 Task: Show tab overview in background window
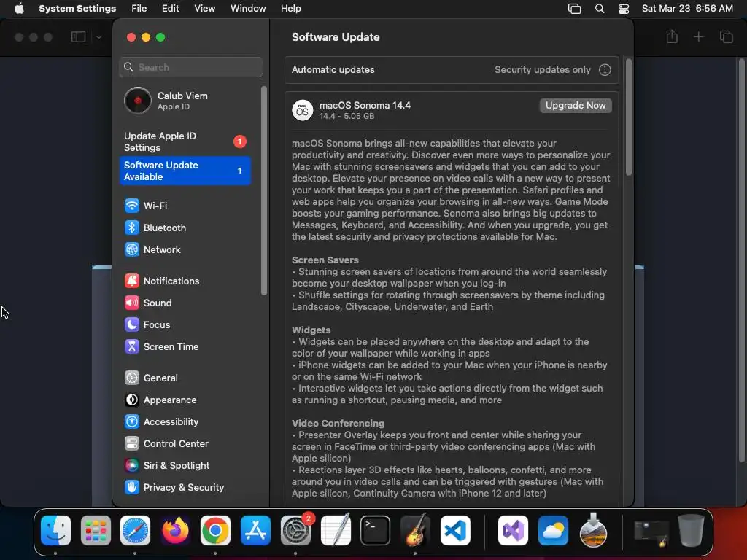point(726,36)
